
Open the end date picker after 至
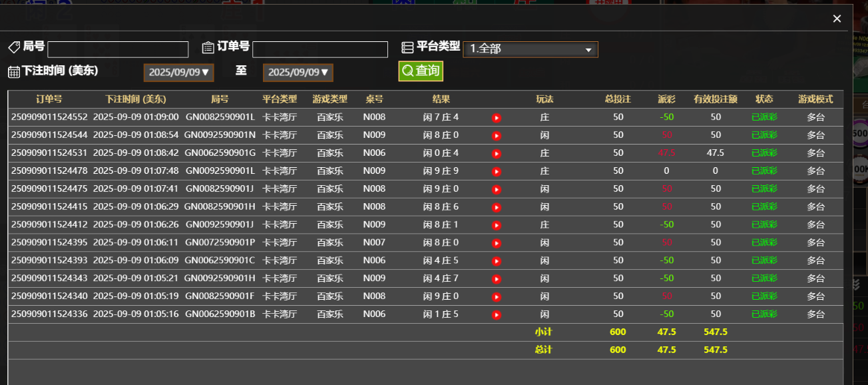point(298,73)
